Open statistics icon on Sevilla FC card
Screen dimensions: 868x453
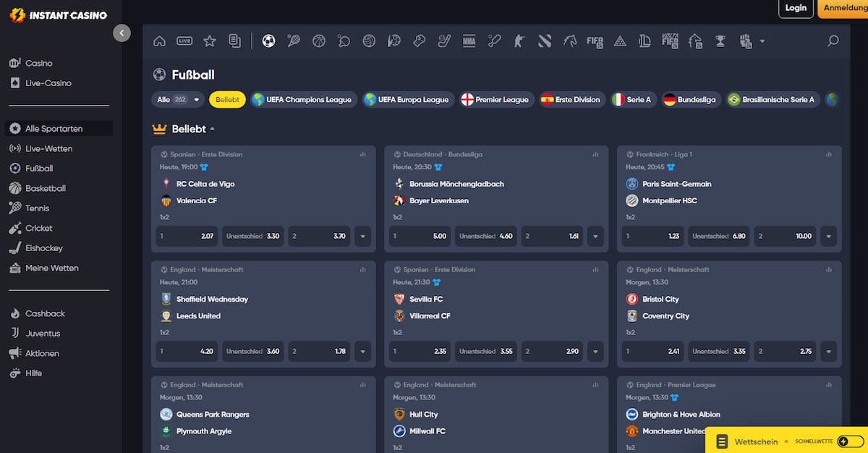click(x=595, y=269)
